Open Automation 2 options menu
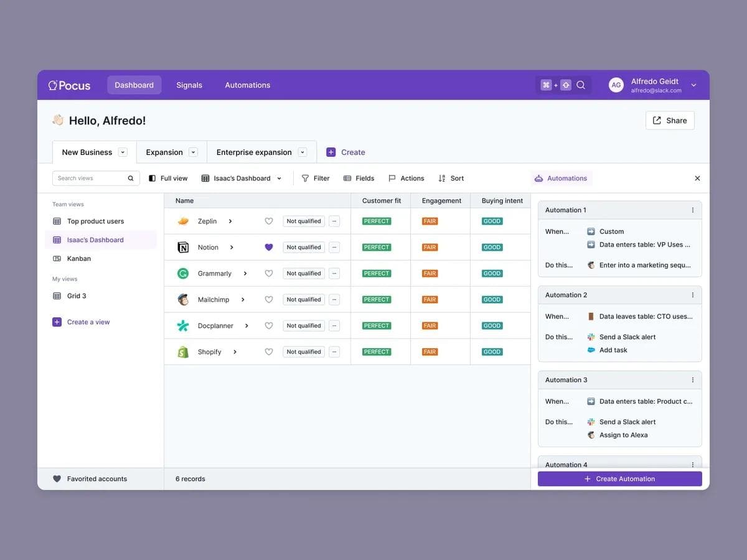This screenshot has height=560, width=747. coord(692,295)
